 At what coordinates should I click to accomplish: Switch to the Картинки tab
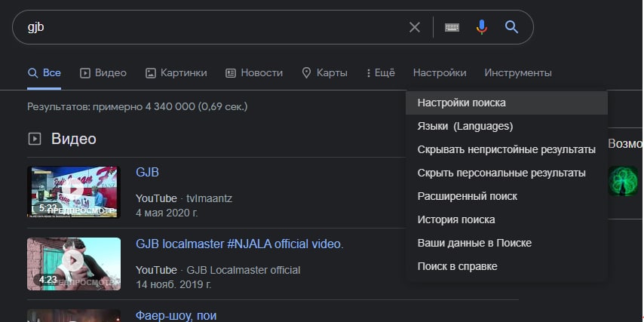point(176,73)
